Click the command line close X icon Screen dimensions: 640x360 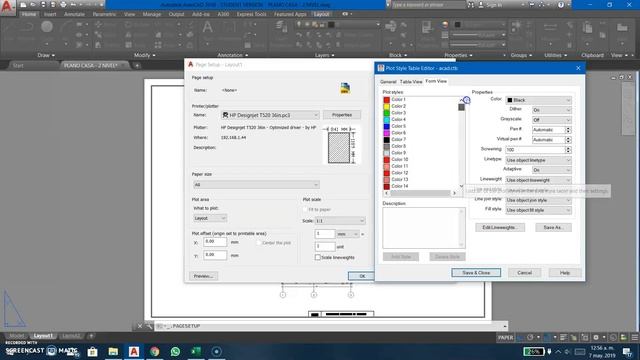pos(140,326)
